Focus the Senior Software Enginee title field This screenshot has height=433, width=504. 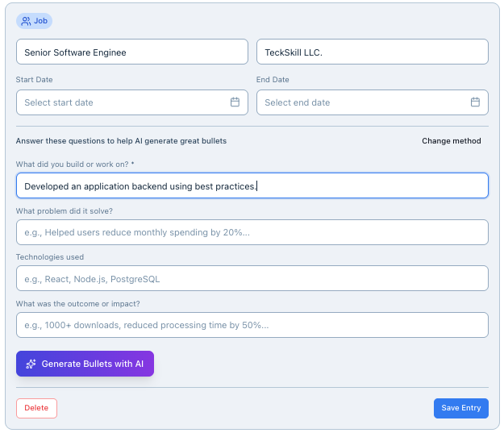tap(131, 52)
